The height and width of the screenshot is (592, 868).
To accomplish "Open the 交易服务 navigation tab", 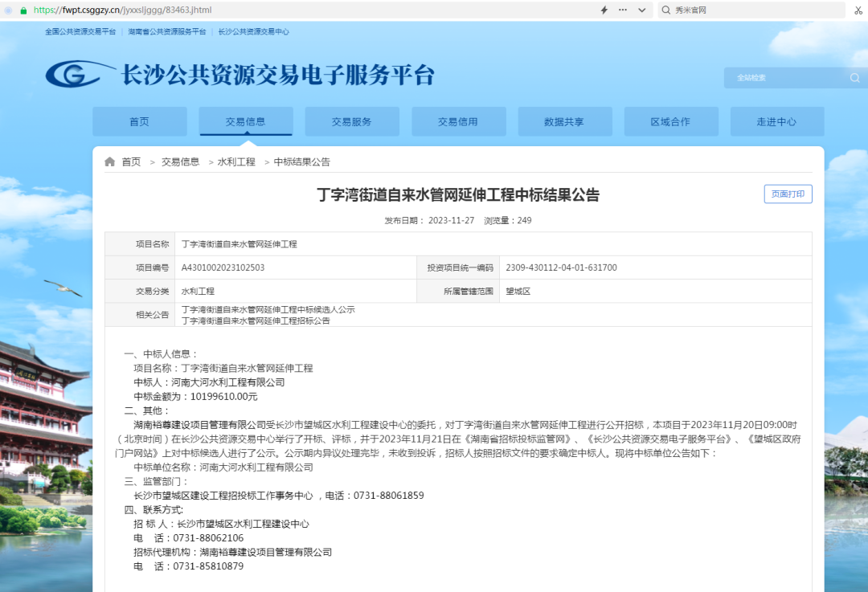I will tap(351, 122).
